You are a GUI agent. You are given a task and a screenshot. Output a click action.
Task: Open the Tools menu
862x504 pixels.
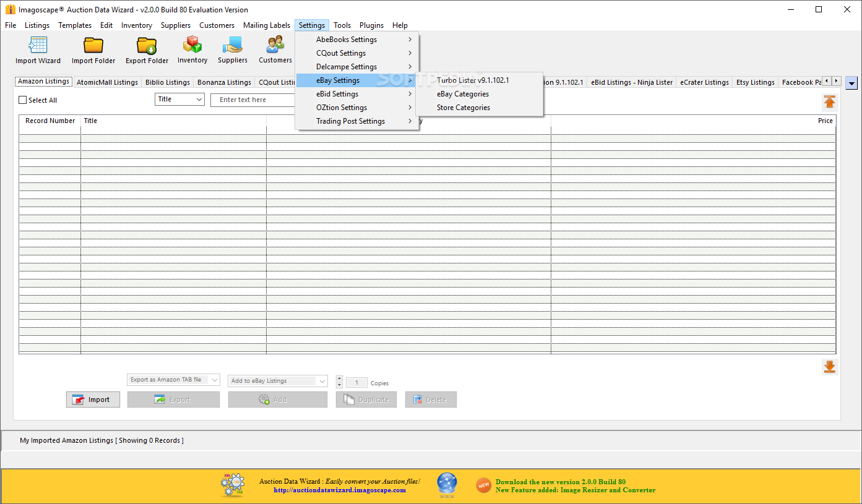coord(342,25)
